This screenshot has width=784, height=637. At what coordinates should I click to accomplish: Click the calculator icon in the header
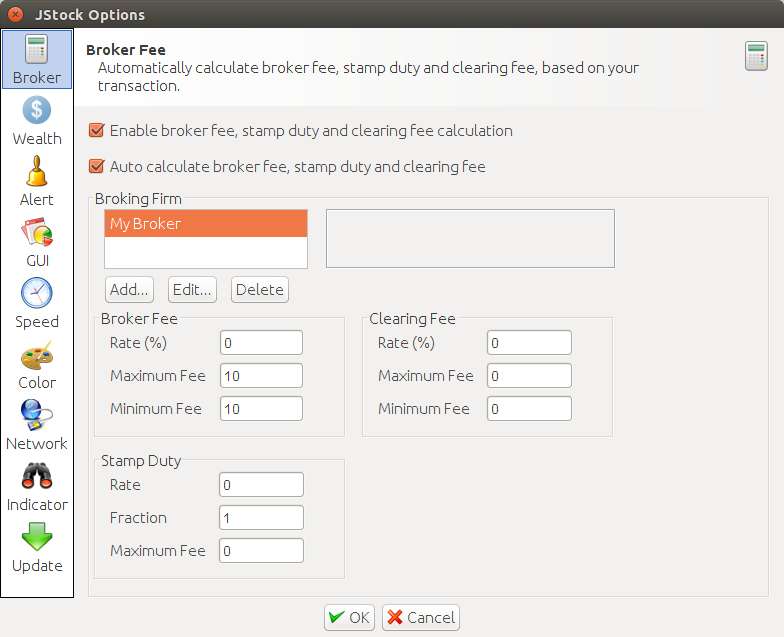coord(756,56)
